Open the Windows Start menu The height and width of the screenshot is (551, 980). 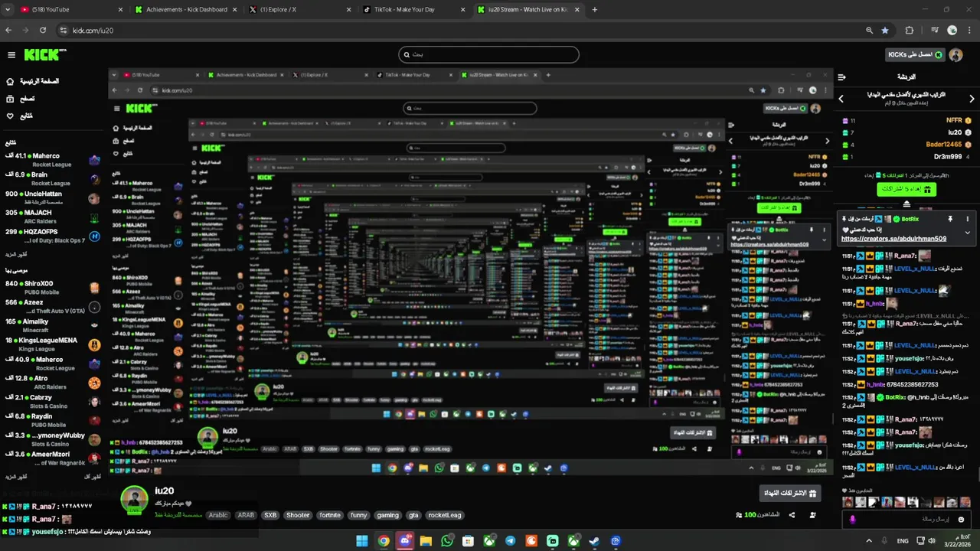(x=362, y=541)
